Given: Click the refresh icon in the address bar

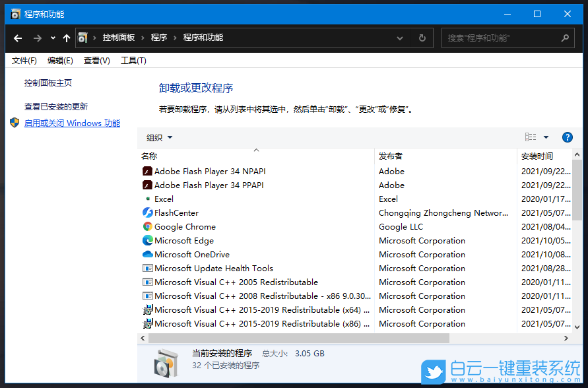Looking at the screenshot, I should tap(422, 38).
